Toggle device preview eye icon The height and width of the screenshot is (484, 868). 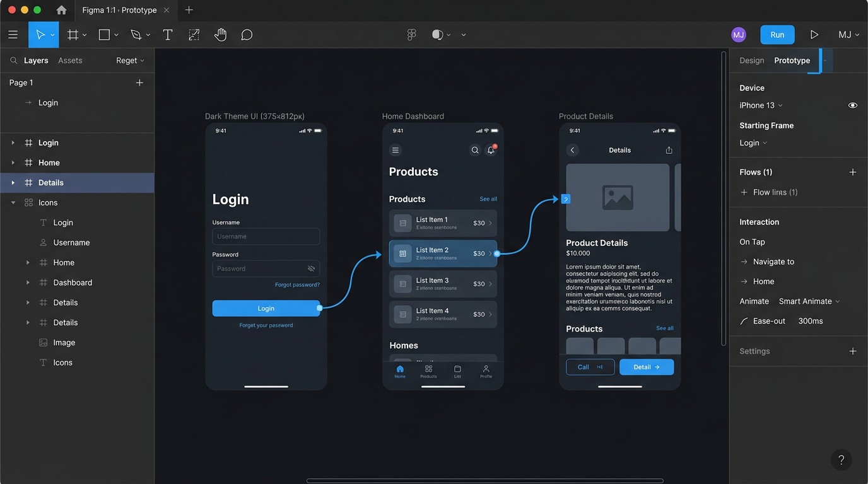[x=853, y=105]
